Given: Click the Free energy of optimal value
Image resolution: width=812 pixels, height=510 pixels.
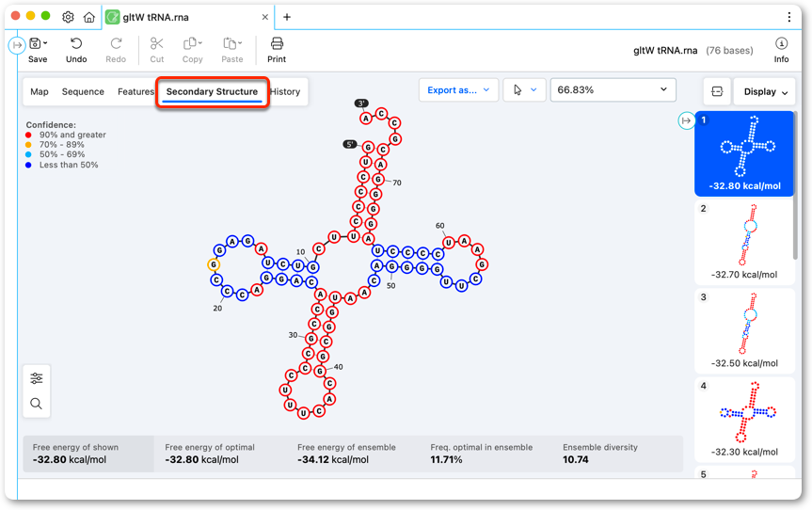Looking at the screenshot, I should [x=202, y=460].
